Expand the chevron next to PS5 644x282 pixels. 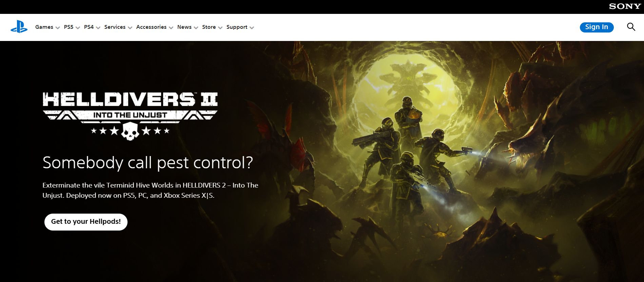point(78,28)
